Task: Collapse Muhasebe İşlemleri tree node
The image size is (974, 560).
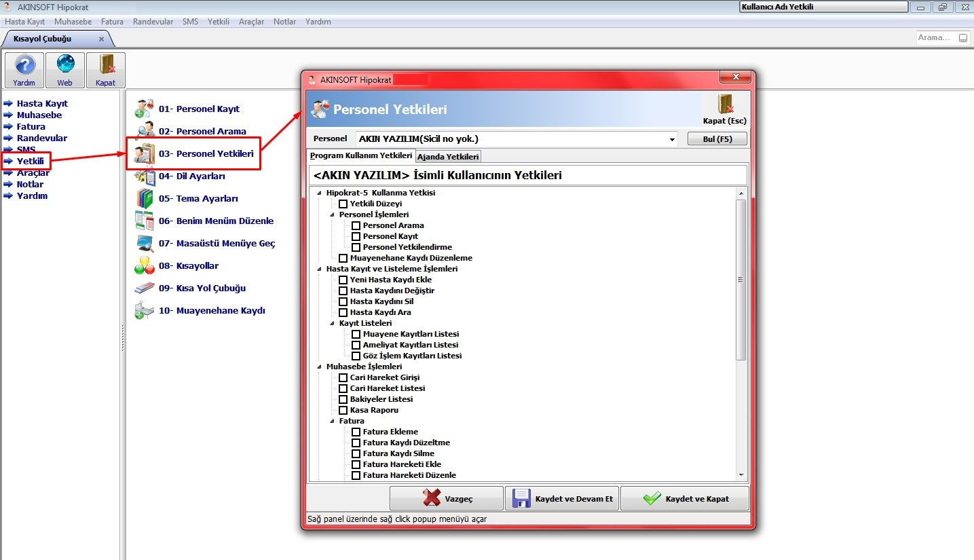Action: click(x=319, y=367)
